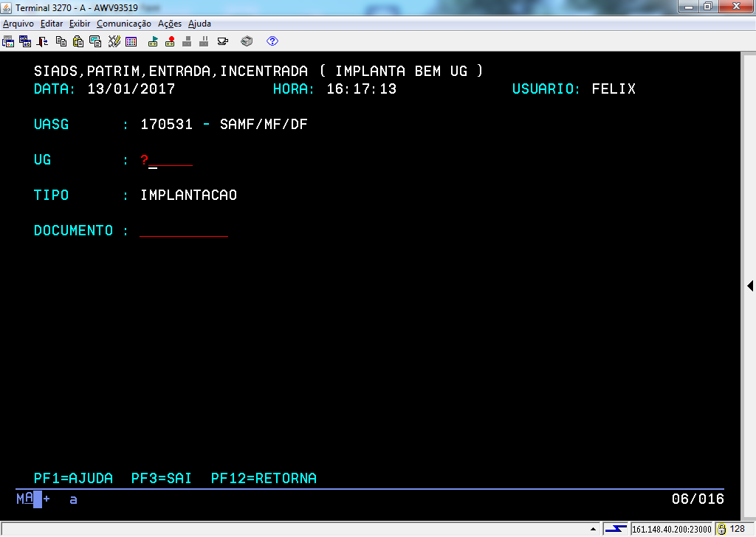Click the IMPLANTACAO tipo value
Image resolution: width=756 pixels, height=537 pixels.
[x=188, y=195]
